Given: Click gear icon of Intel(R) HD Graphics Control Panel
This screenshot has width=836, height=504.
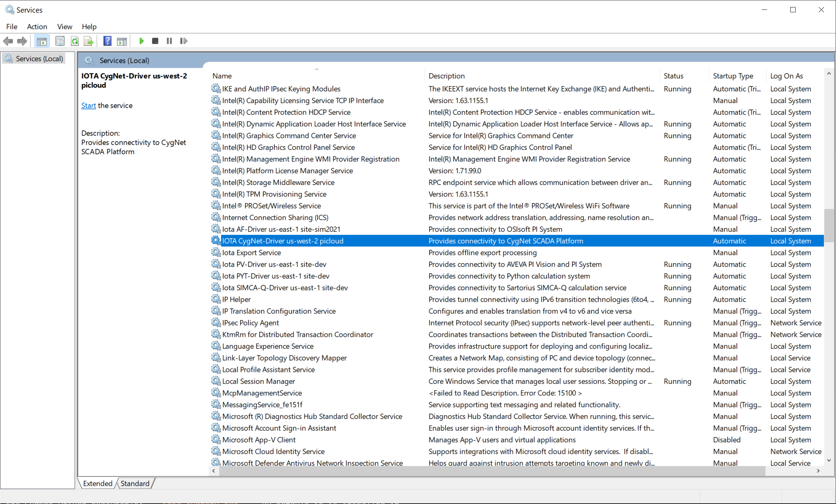Looking at the screenshot, I should (x=216, y=147).
